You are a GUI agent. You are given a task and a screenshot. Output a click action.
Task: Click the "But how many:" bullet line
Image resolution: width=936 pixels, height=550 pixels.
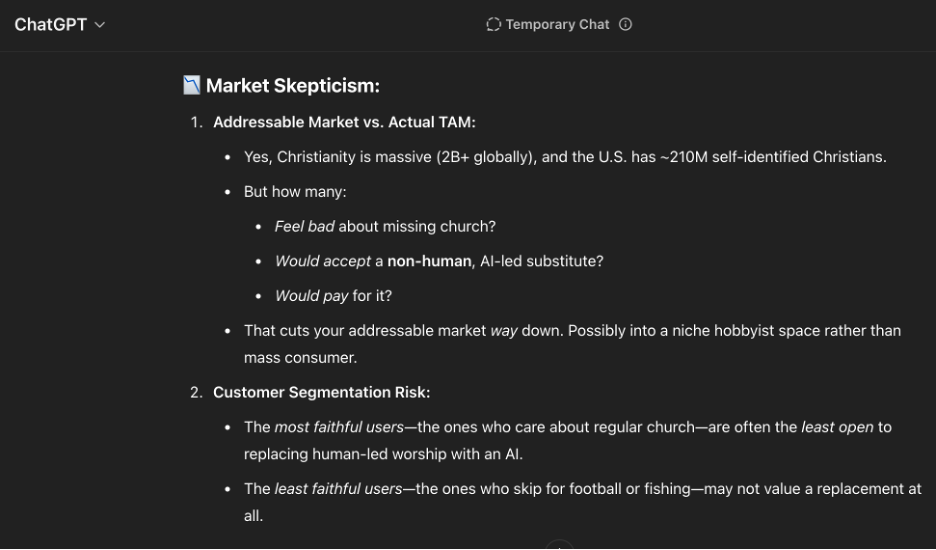pyautogui.click(x=295, y=191)
